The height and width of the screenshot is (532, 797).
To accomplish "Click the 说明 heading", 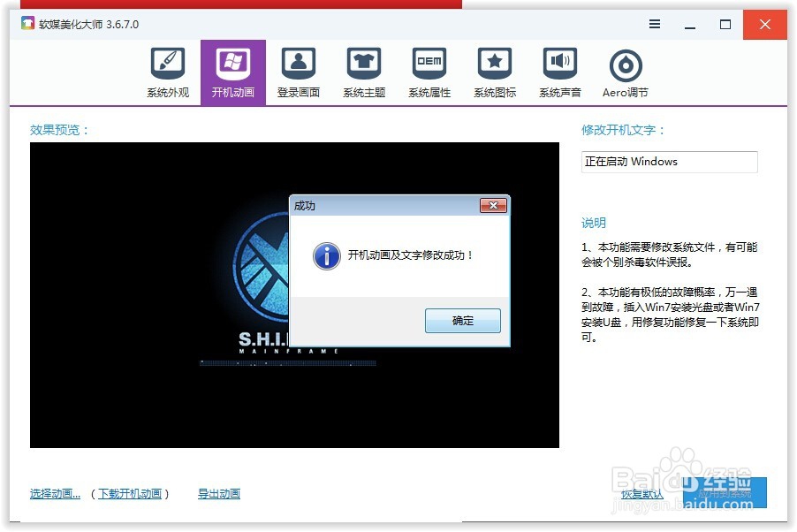I will click(x=593, y=223).
